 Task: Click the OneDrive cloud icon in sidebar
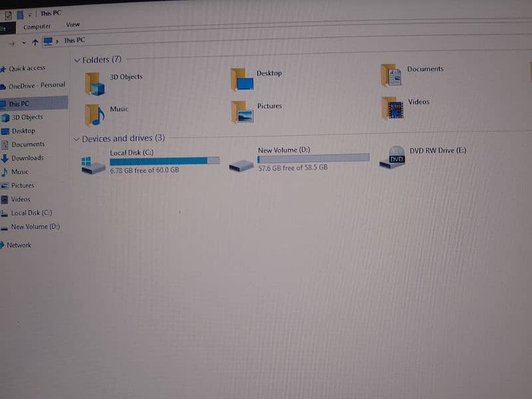(x=3, y=87)
